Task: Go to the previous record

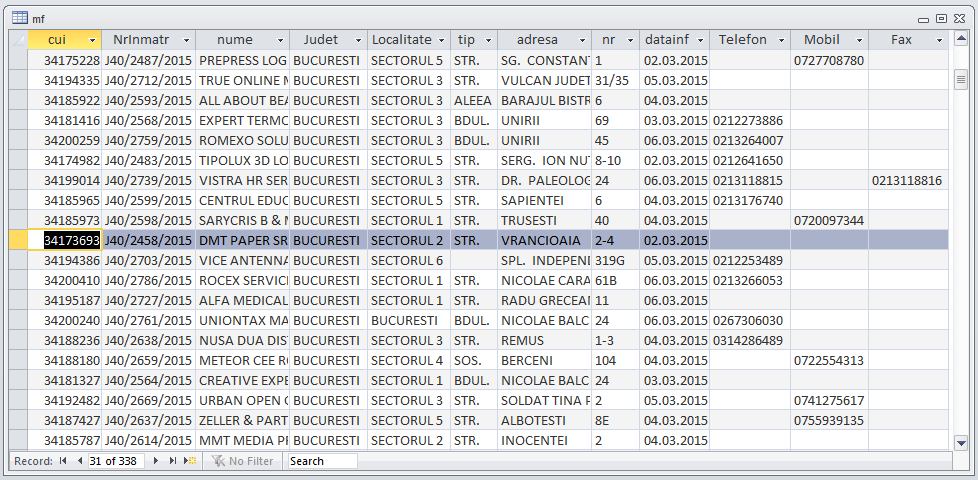Action: [x=79, y=461]
